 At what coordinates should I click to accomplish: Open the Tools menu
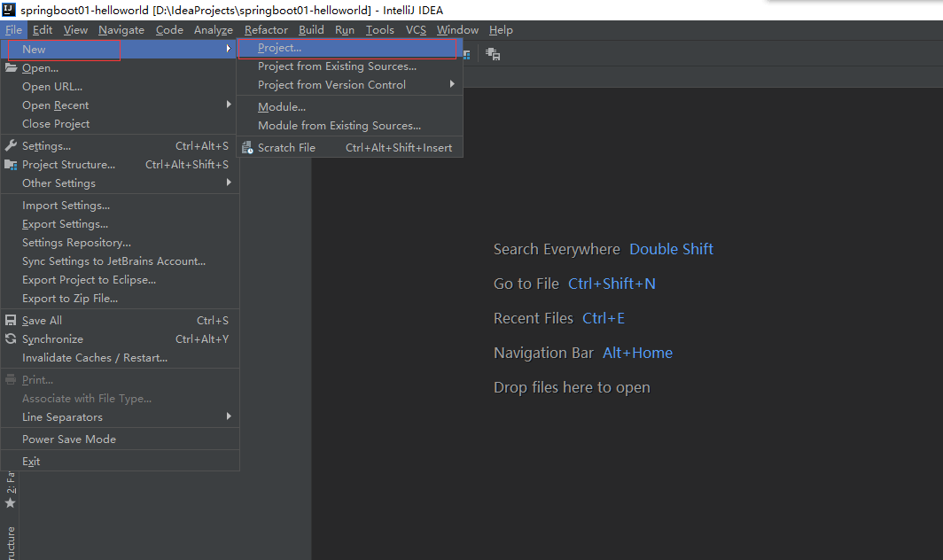tap(380, 30)
